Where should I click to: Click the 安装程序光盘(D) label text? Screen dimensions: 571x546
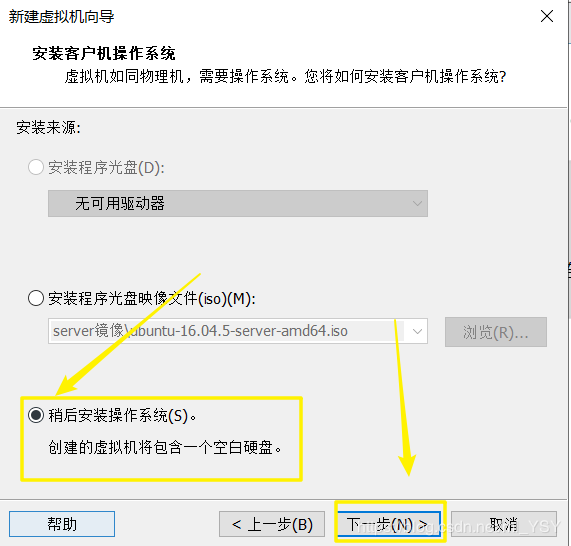pyautogui.click(x=106, y=168)
